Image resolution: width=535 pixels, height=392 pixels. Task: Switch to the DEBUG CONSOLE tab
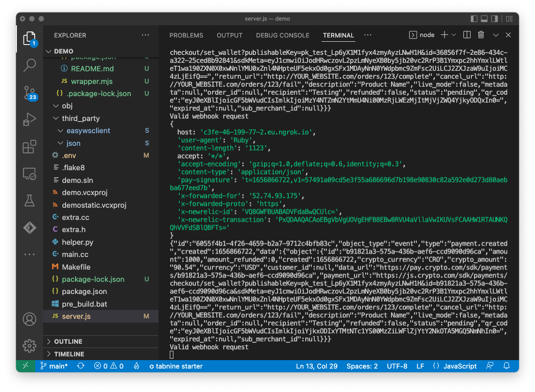point(282,35)
